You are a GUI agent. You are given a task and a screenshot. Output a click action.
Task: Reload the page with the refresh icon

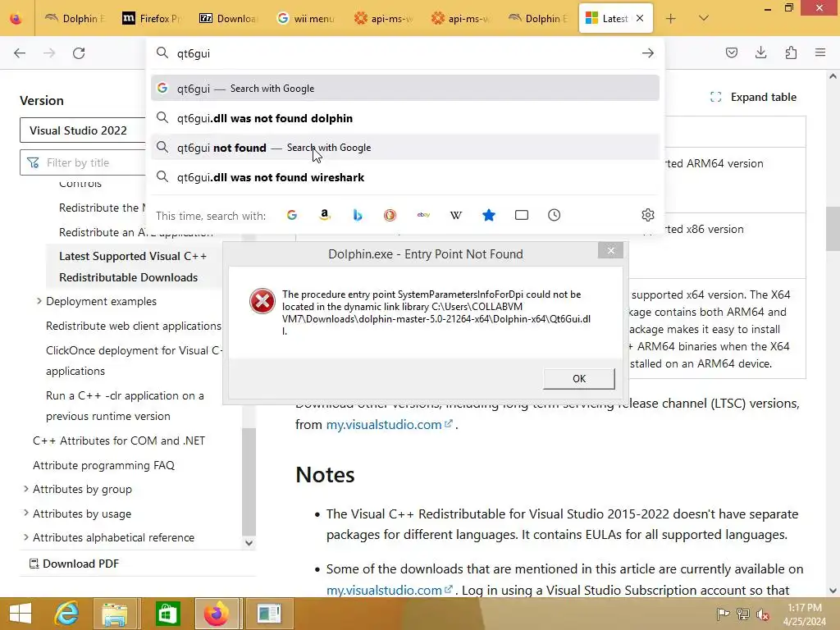pos(79,53)
